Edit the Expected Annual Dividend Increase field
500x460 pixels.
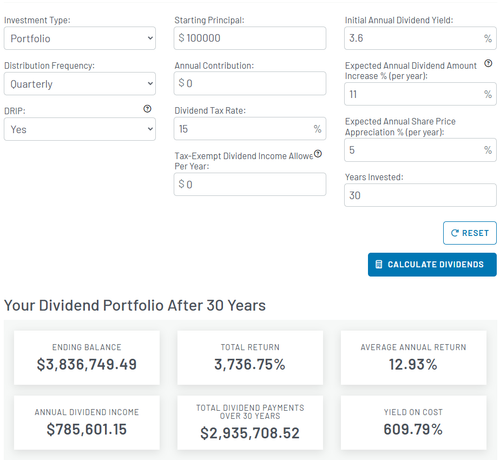(420, 94)
